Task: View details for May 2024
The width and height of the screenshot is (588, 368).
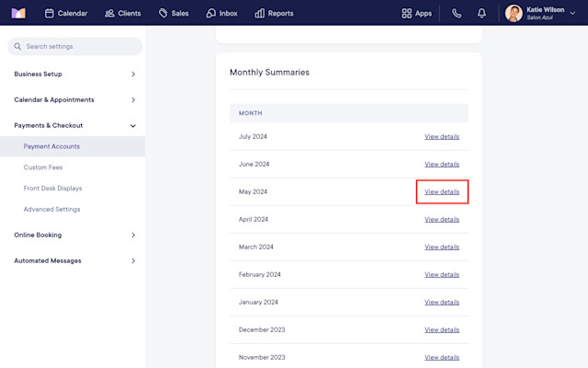Action: (442, 191)
